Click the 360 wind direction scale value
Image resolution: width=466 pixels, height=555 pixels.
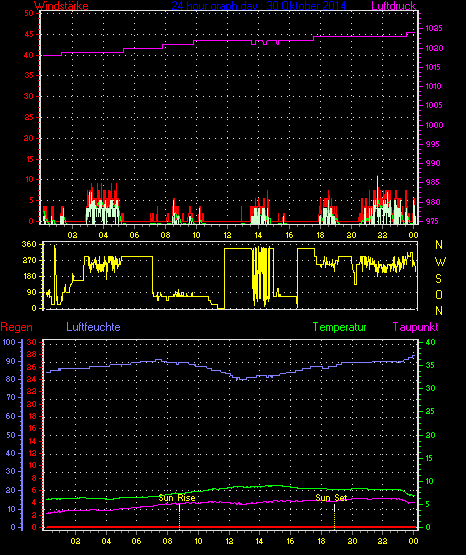(29, 244)
